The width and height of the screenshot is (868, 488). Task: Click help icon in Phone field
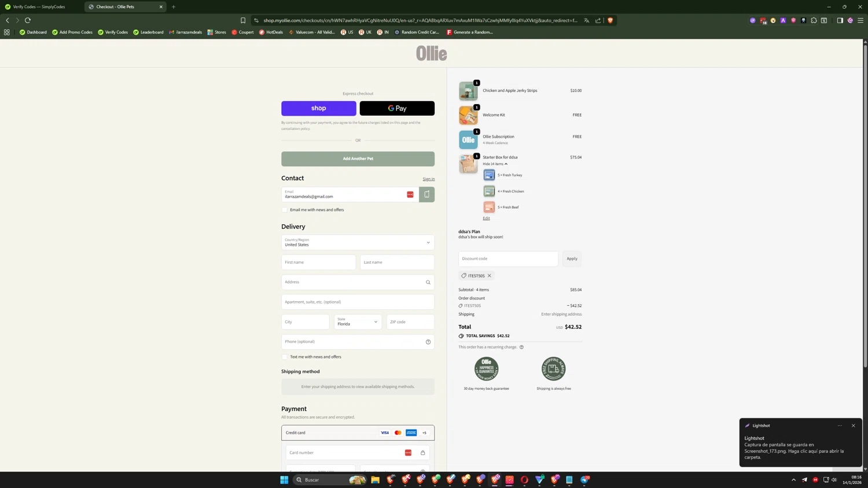click(428, 342)
